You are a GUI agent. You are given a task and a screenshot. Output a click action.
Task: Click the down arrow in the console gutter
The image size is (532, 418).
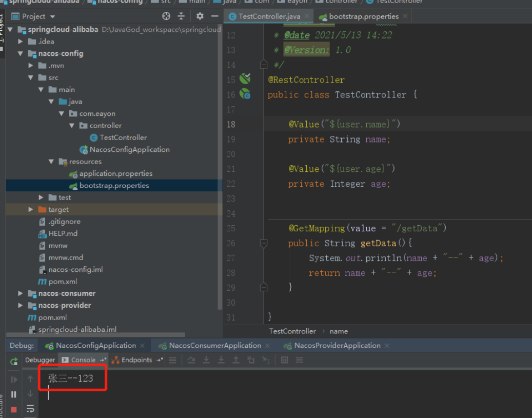(30, 393)
